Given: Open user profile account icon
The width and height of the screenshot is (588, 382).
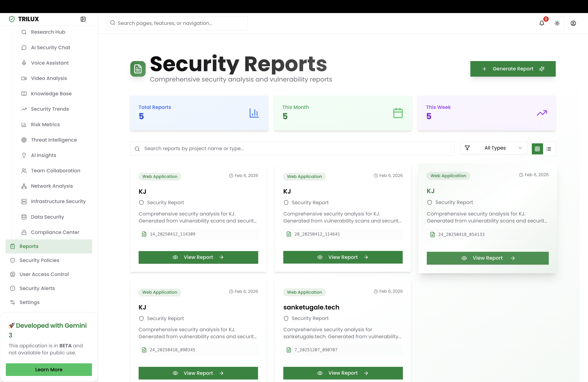Looking at the screenshot, I should (x=573, y=23).
